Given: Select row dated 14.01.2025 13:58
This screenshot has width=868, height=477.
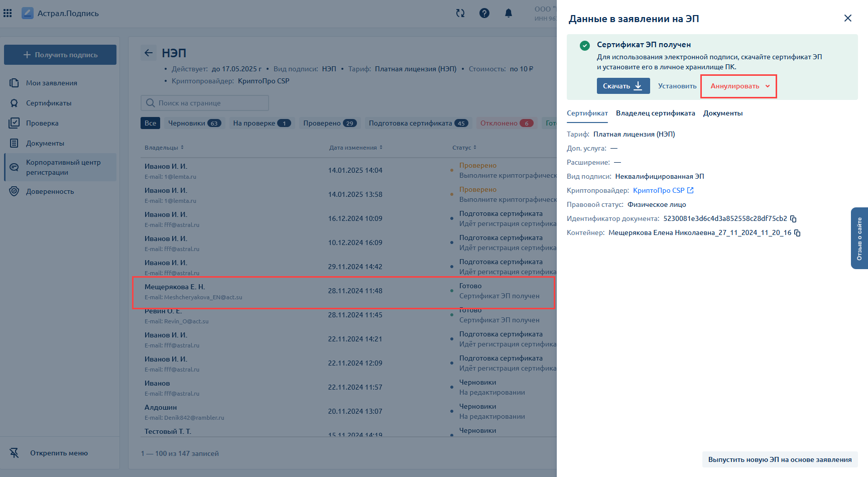Looking at the screenshot, I should tap(348, 194).
